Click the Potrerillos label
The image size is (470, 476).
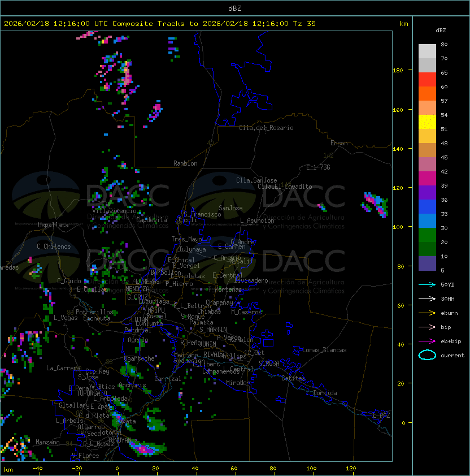(94, 312)
